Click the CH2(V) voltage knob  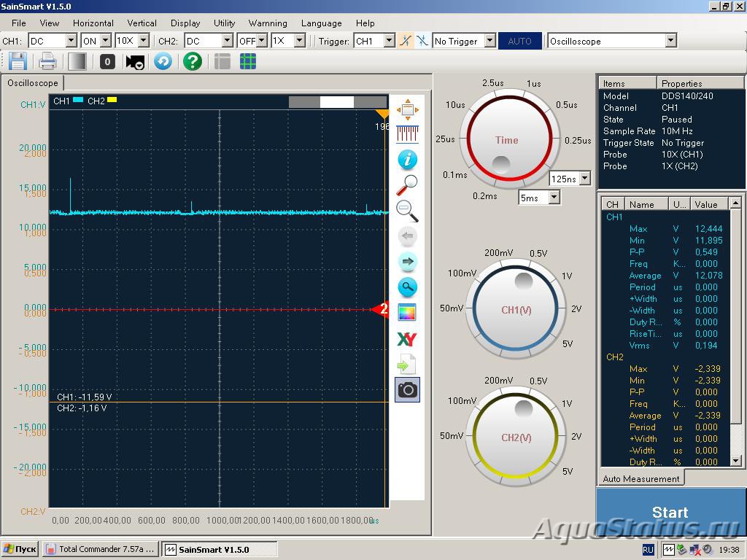click(x=516, y=437)
